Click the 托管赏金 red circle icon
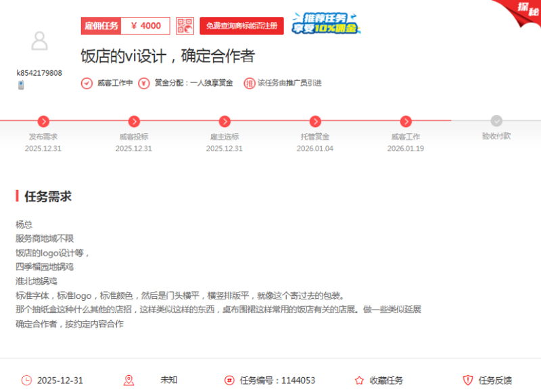This screenshot has height=392, width=541. (x=315, y=122)
